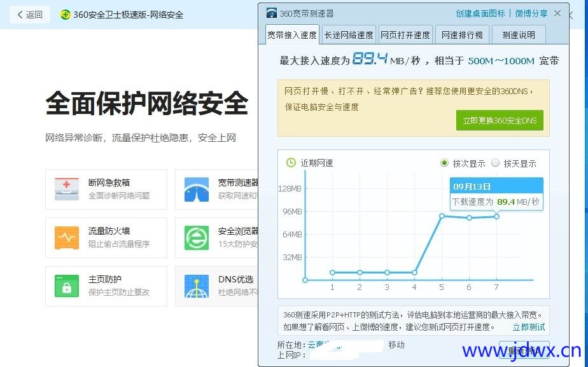View the 测速说明 tab
Image resolution: width=588 pixels, height=367 pixels.
(519, 35)
